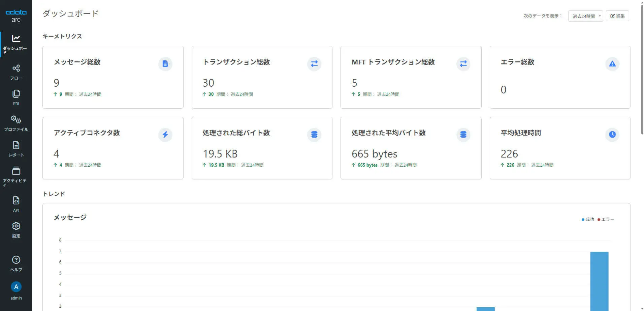
Task: Click the database icon on 処理された平均バイト数 card
Action: 463,135
